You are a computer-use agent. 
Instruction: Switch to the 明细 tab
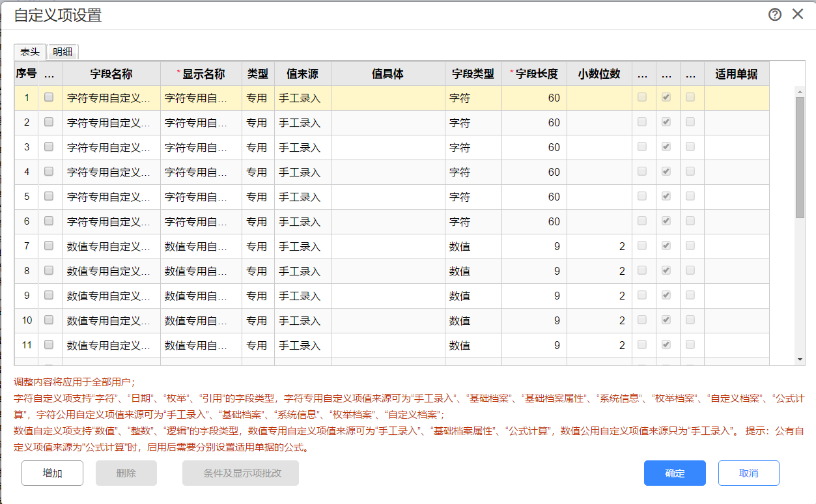(x=63, y=53)
